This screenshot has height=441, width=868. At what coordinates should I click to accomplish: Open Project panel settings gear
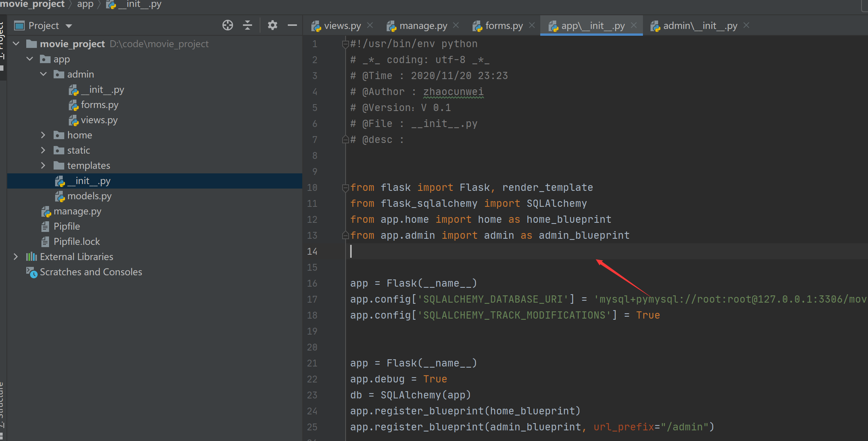pyautogui.click(x=272, y=25)
